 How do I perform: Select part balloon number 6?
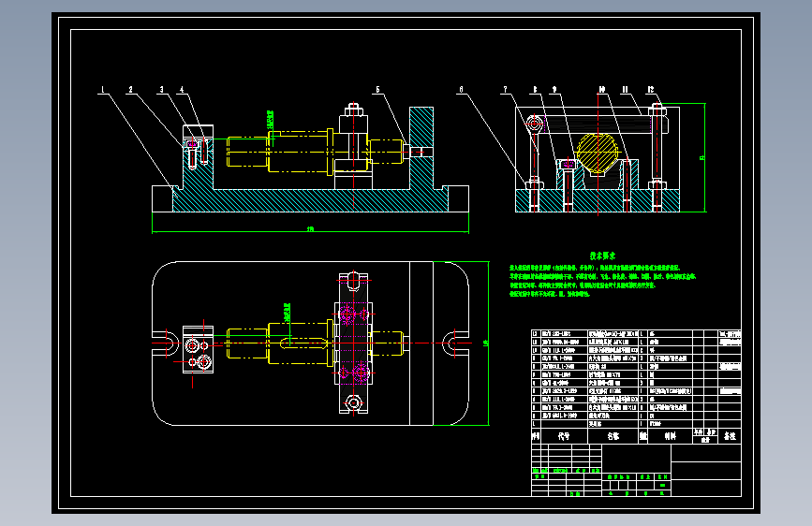tap(462, 90)
